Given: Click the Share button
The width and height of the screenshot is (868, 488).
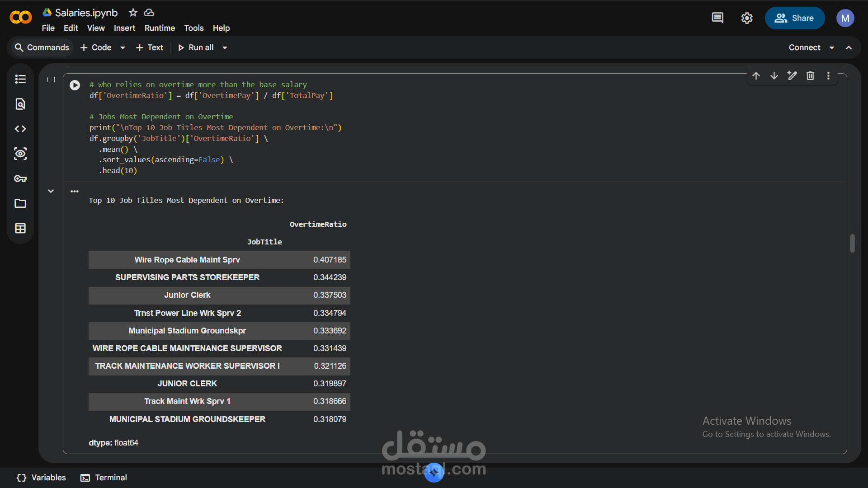Looking at the screenshot, I should 794,18.
